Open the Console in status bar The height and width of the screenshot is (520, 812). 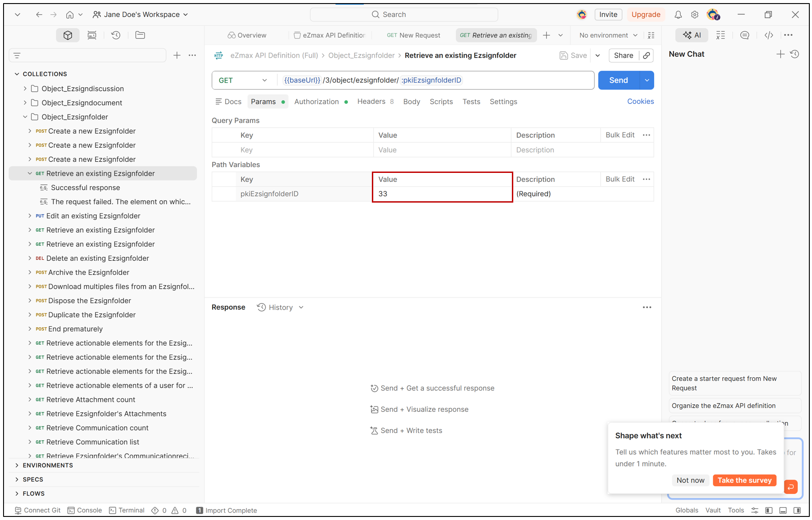pos(85,510)
